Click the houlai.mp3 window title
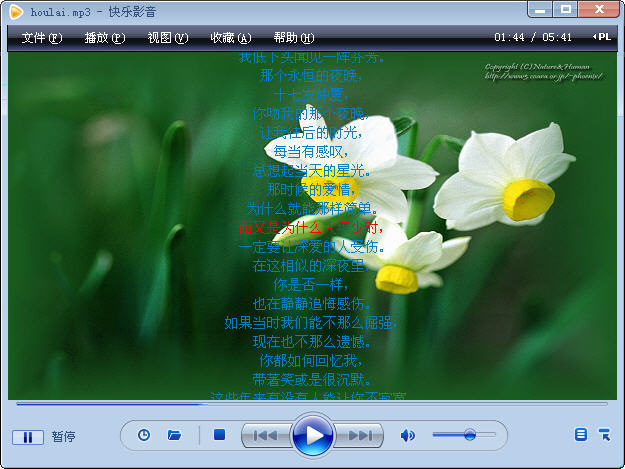Viewport: 625px width, 469px height. click(93, 12)
